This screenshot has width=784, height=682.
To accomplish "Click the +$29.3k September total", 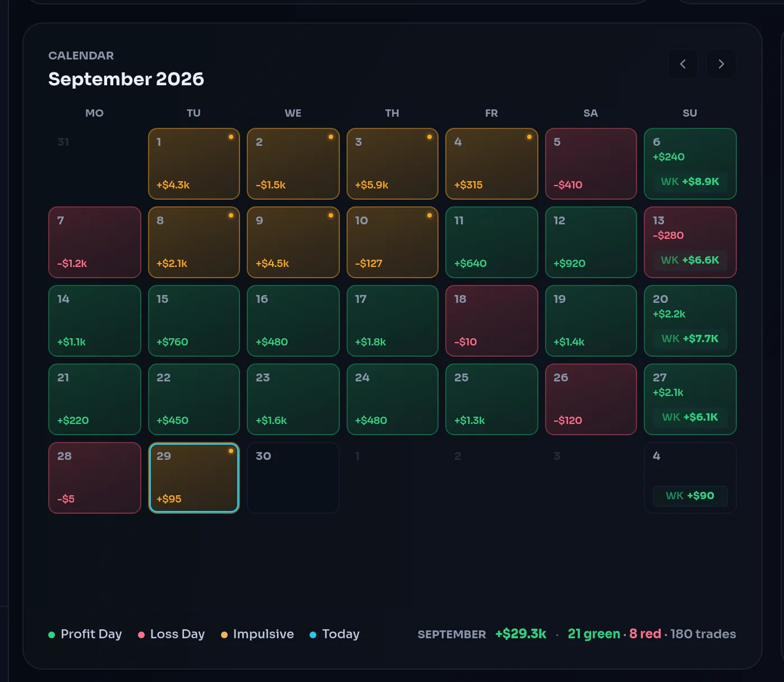I will tap(521, 634).
